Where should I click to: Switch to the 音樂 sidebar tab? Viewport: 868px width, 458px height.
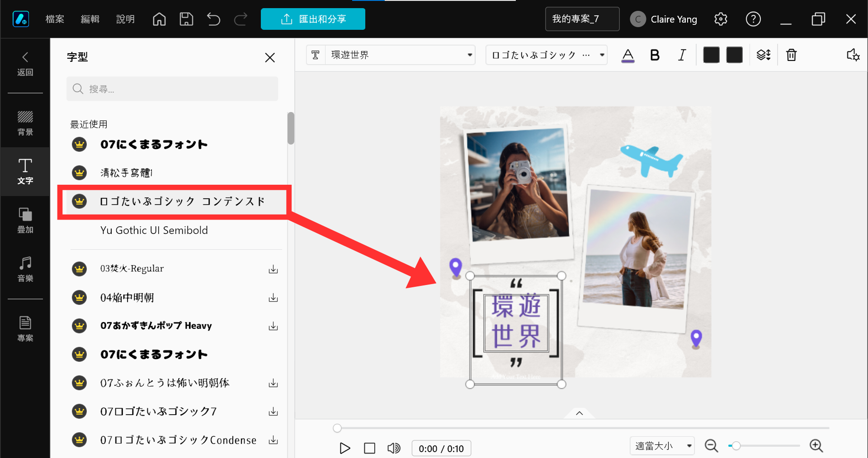coord(25,268)
